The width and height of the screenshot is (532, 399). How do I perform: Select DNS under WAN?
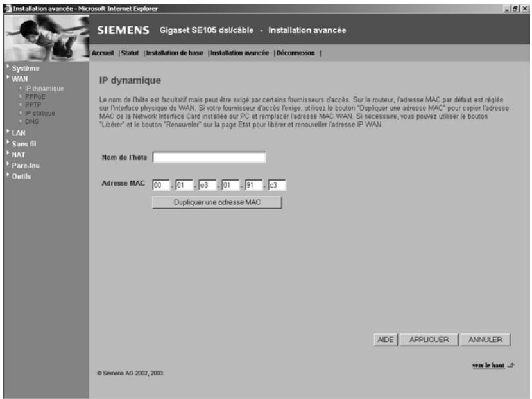pyautogui.click(x=31, y=121)
